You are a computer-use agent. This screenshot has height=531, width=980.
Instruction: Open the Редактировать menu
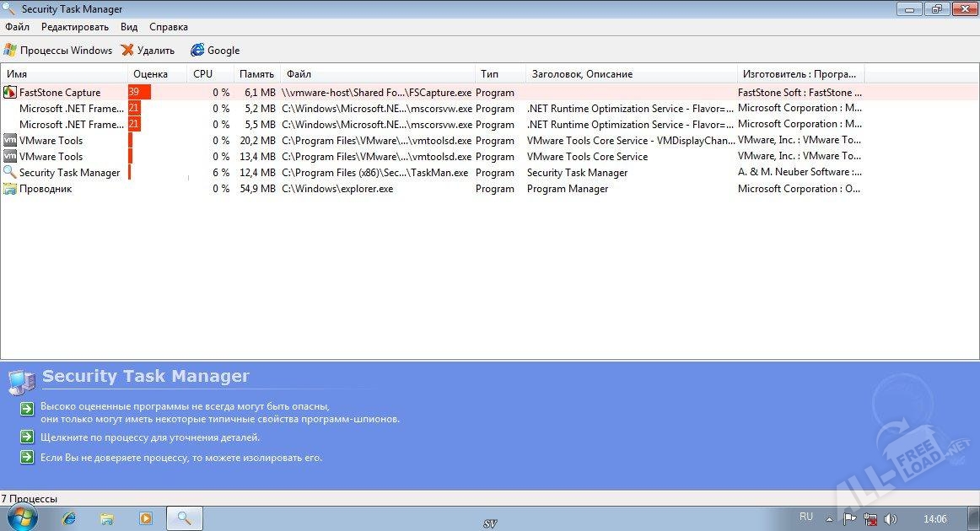(75, 27)
